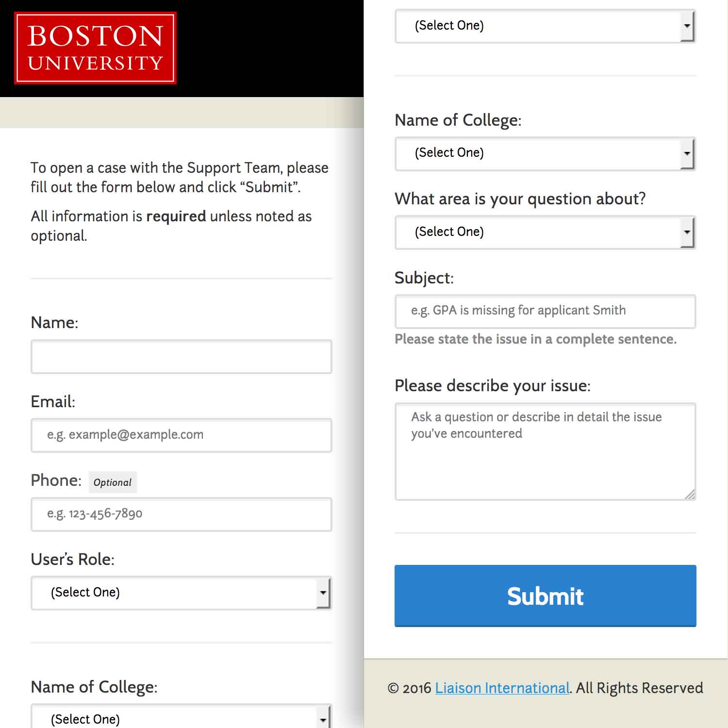Viewport: 728px width, 728px height.
Task: Click the Subject text field
Action: tap(545, 311)
